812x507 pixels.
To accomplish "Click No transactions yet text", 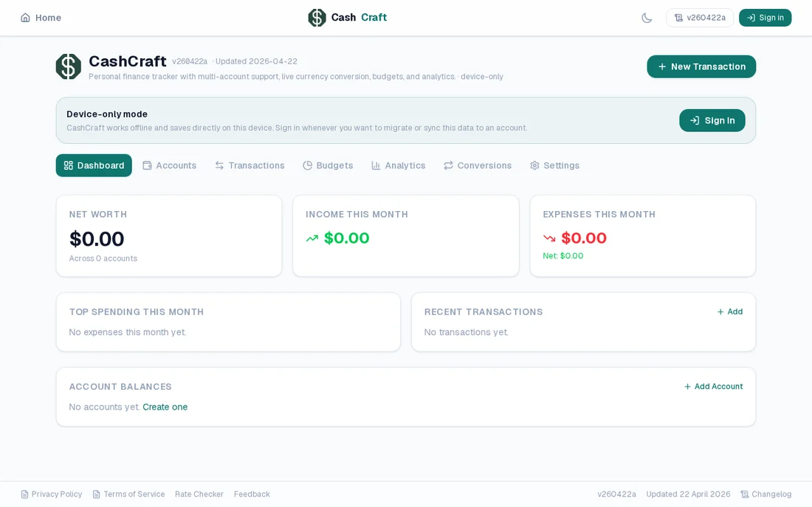I will click(466, 333).
